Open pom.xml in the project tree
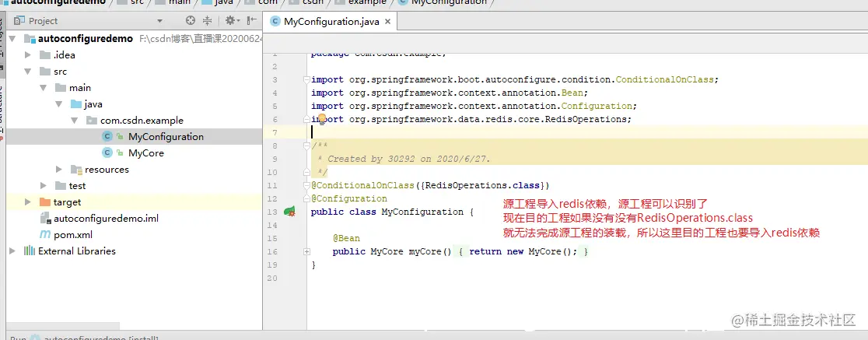Viewport: 868px width, 340px height. (73, 235)
